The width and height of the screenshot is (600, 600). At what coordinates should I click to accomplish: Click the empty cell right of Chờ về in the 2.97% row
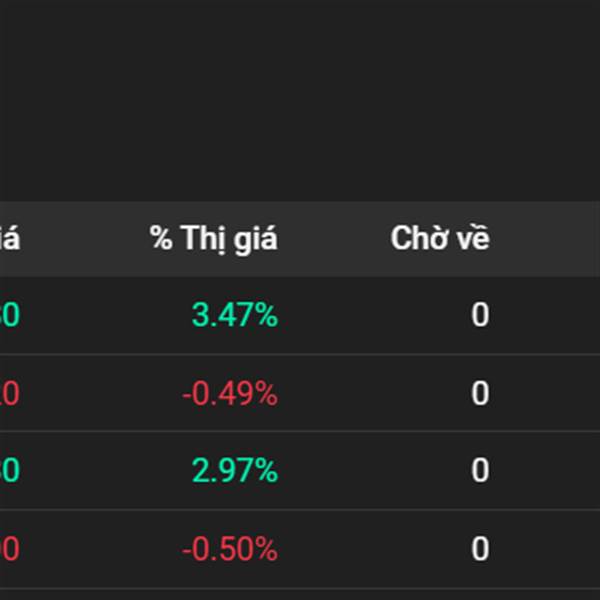(x=550, y=471)
